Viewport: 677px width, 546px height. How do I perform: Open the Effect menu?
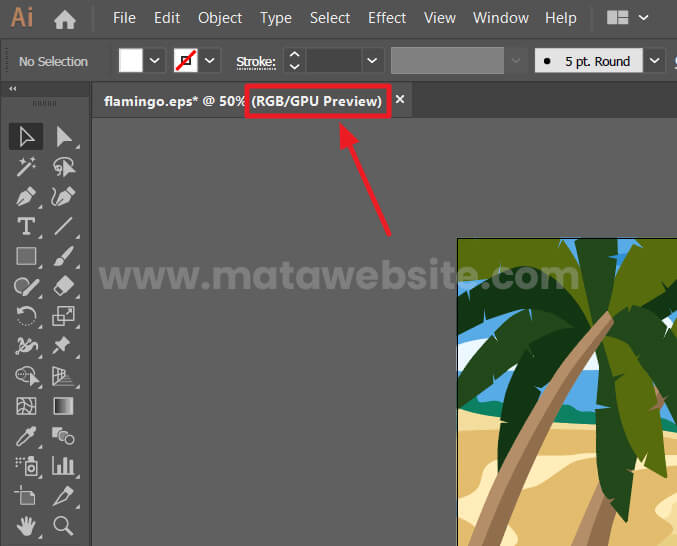point(387,18)
